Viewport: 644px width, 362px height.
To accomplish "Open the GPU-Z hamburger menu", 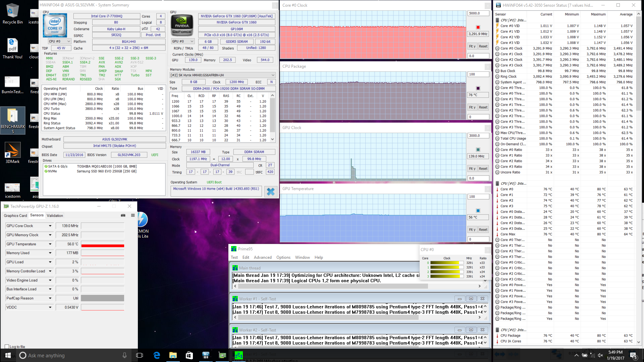I will pos(133,215).
